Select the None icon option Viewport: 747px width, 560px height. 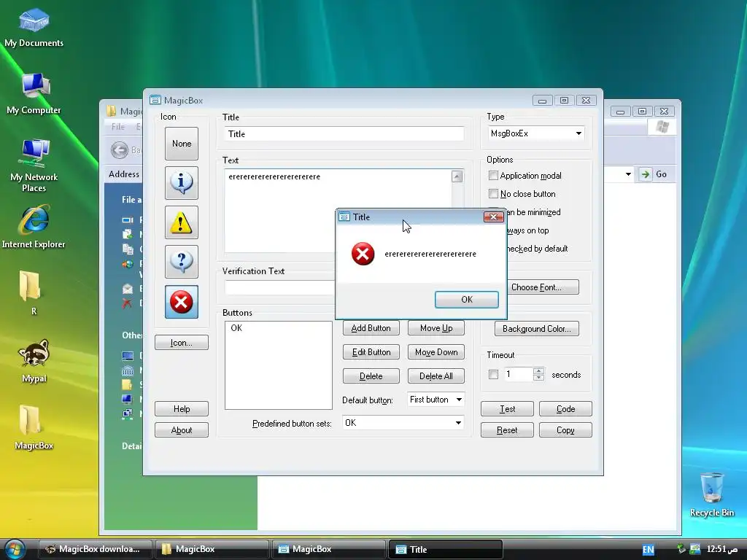coord(182,144)
